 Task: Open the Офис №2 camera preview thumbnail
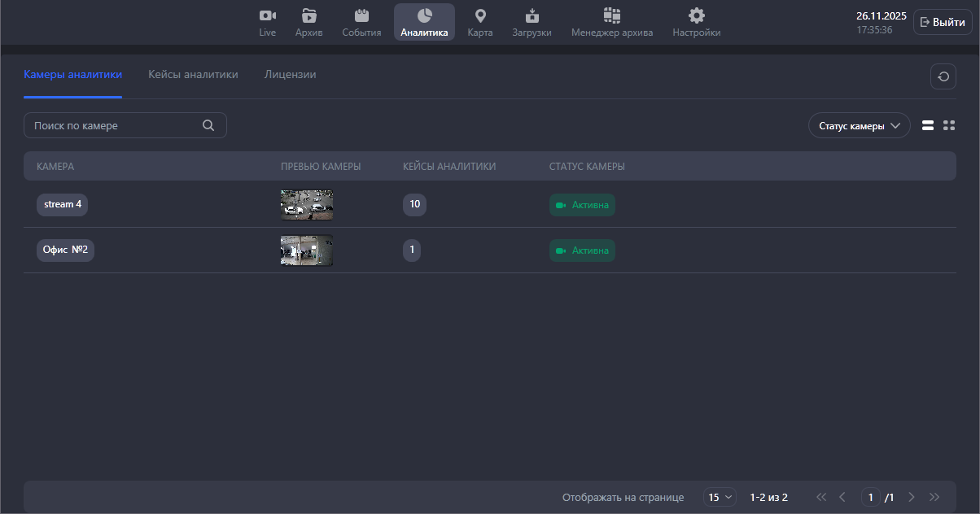(307, 250)
